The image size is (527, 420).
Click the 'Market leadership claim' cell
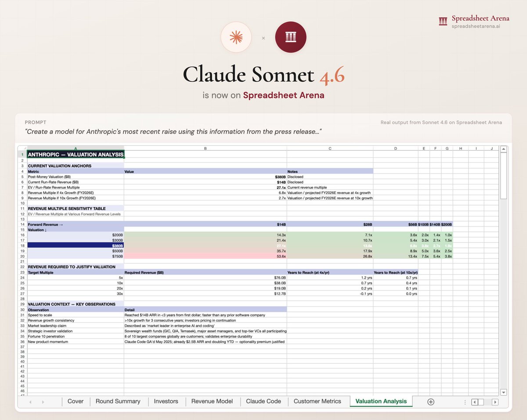(x=76, y=326)
